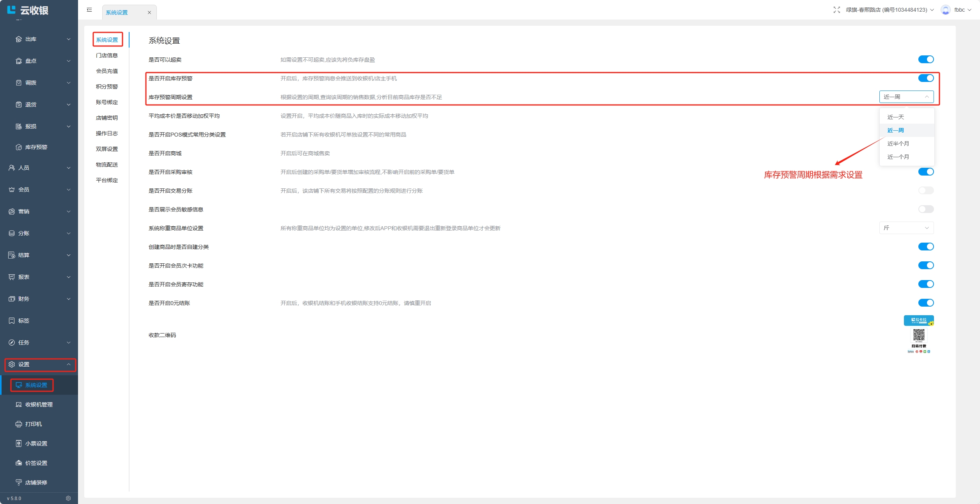
Task: Click the gear icon beside version number
Action: 68,498
